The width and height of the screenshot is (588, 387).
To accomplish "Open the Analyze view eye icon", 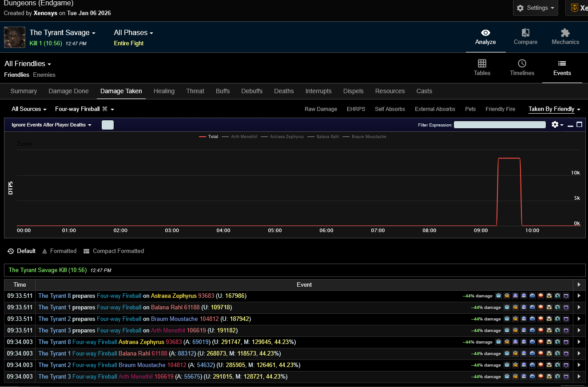I will [485, 33].
